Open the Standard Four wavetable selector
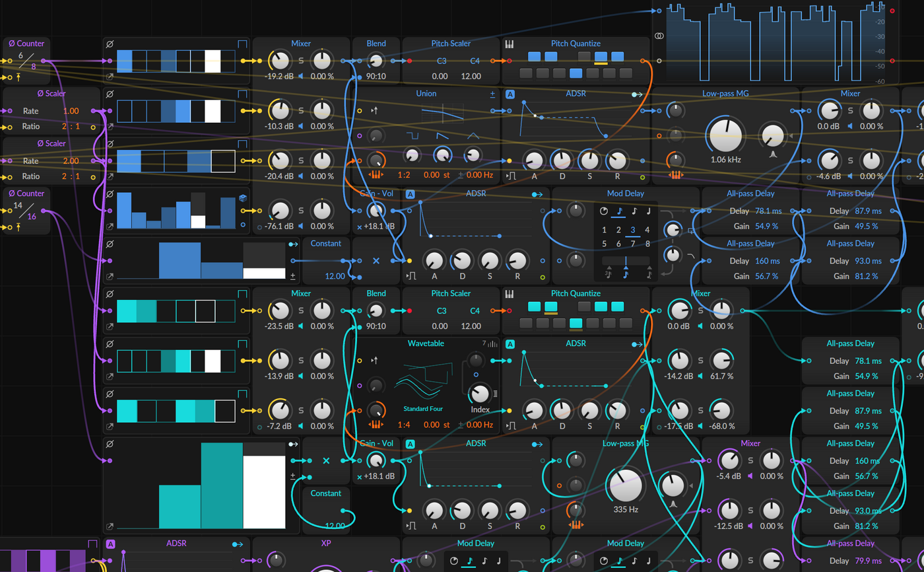 pyautogui.click(x=422, y=409)
